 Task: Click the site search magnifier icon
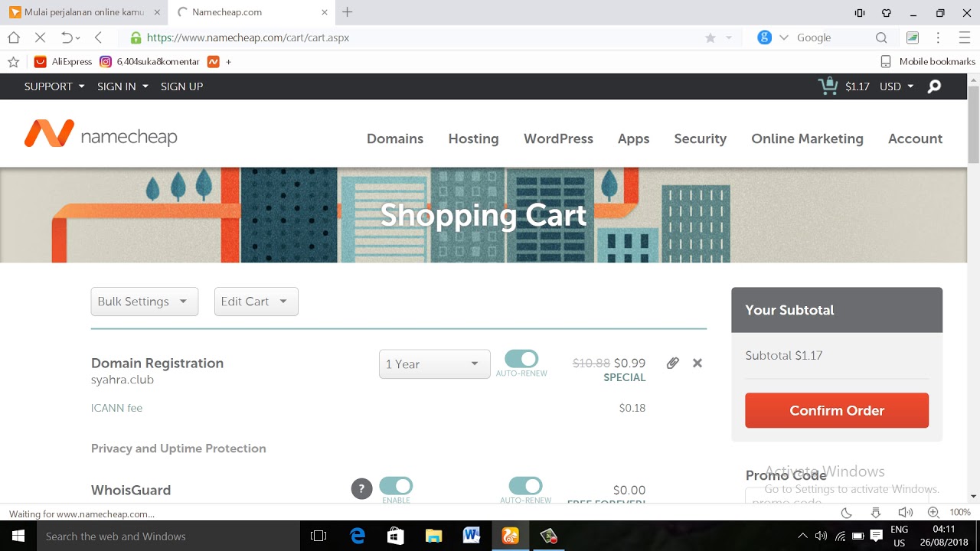pos(934,86)
